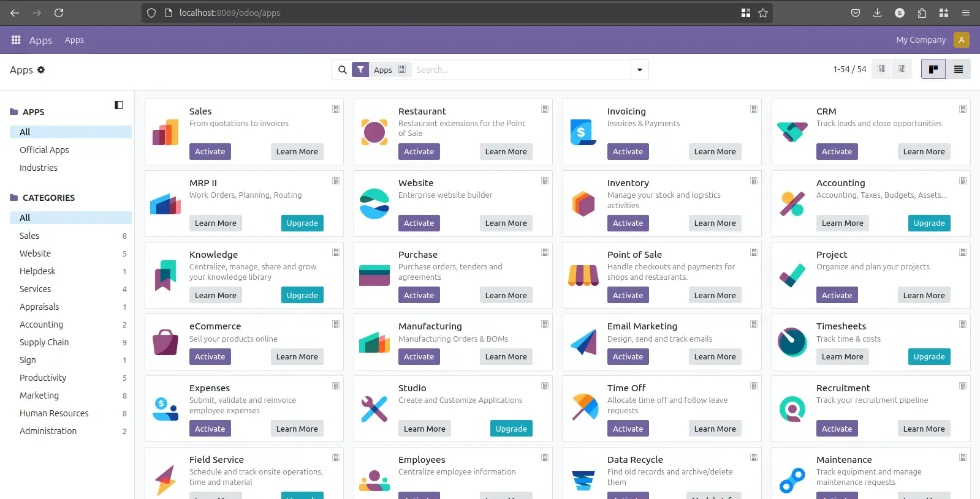
Task: Expand the search options dropdown arrow
Action: (x=640, y=70)
